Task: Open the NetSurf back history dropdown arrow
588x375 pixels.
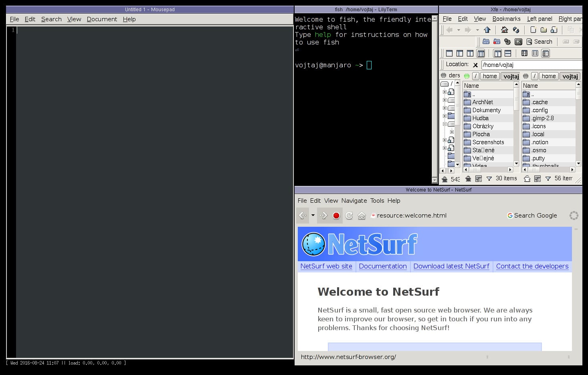Action: (x=313, y=216)
